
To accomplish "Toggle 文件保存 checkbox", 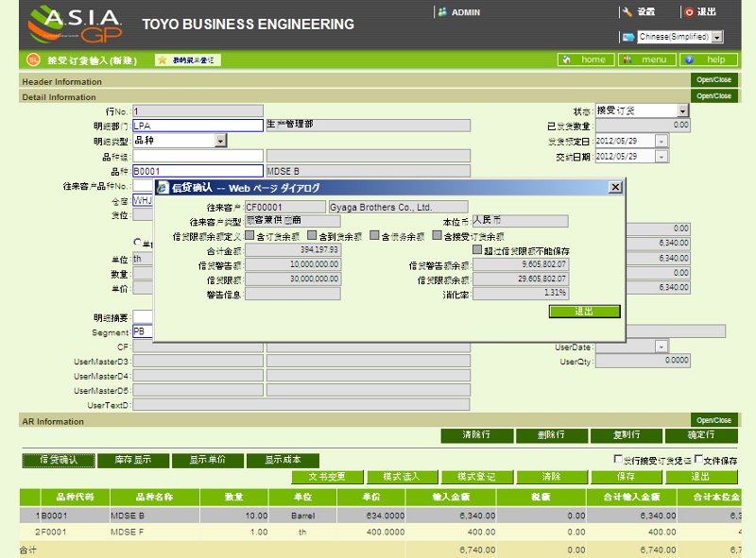I will click(698, 459).
